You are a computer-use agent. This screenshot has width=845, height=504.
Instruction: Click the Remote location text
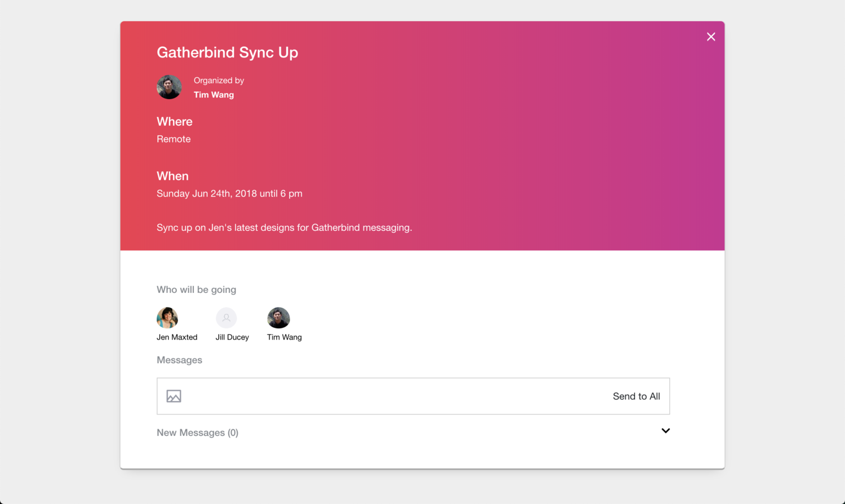click(x=174, y=139)
